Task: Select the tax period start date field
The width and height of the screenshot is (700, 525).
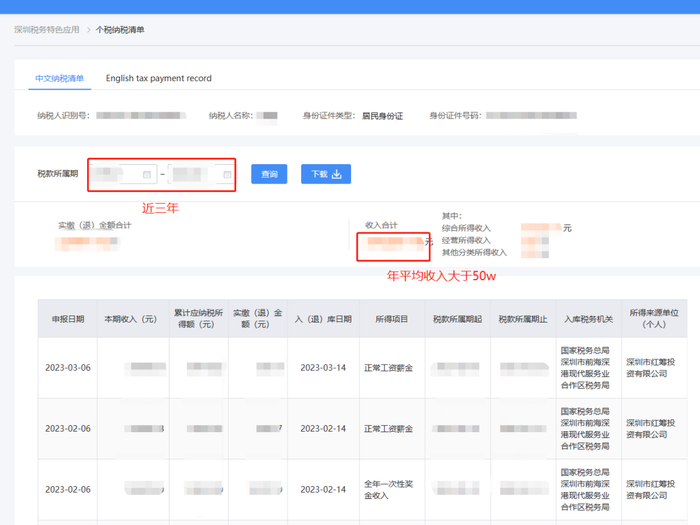Action: [124, 174]
